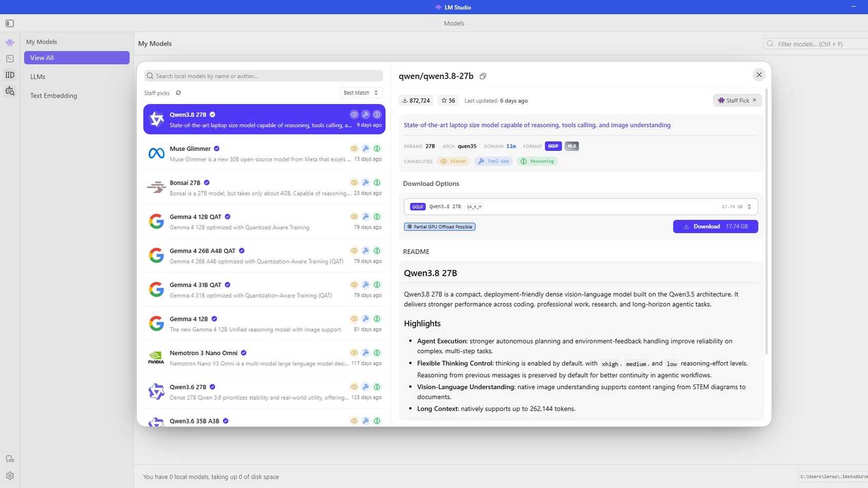Click the tool use icon on selected Qwen3.8 27B row
Viewport: 868px width, 488px height.
click(366, 115)
